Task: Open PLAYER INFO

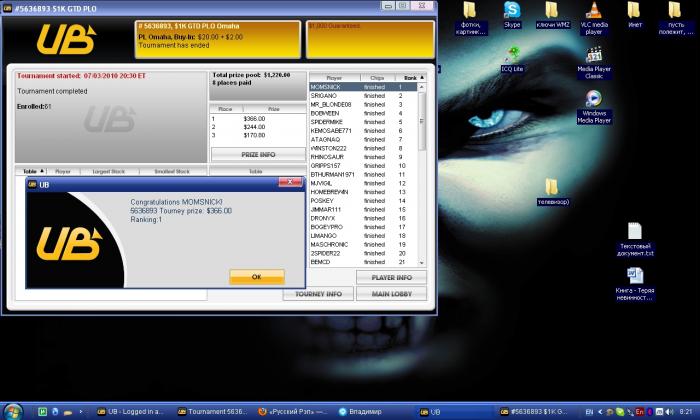Action: click(x=392, y=277)
